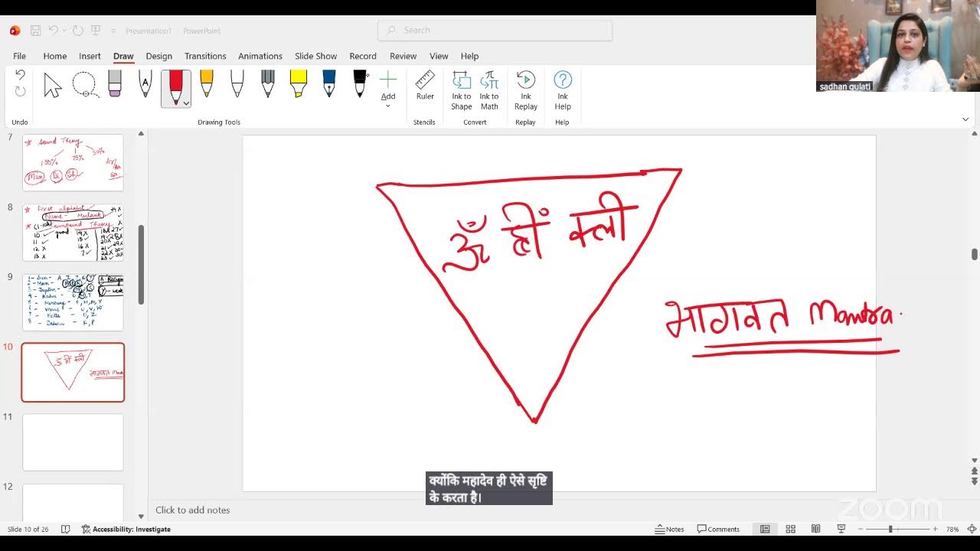Open View tab
The image size is (980, 551).
tap(439, 56)
